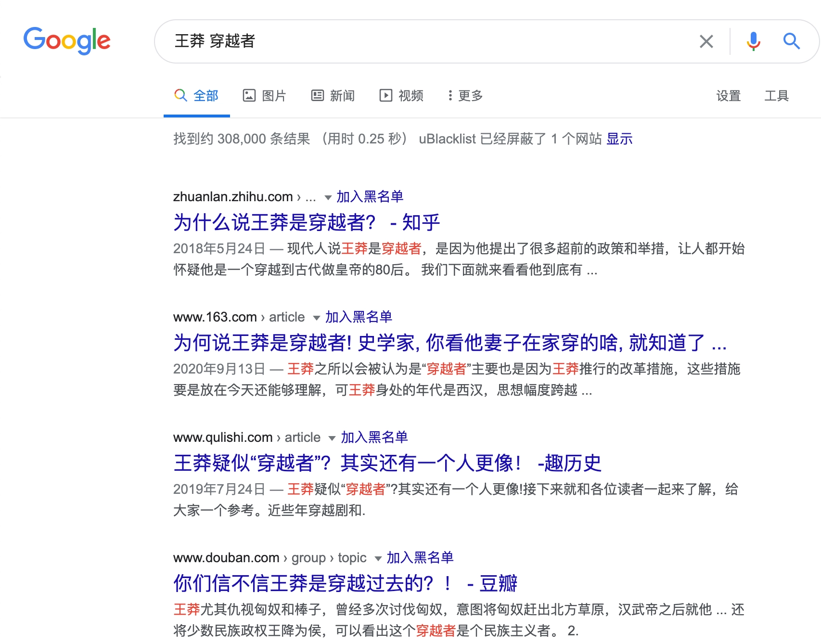
Task: Open the 更多 menu
Action: [x=465, y=96]
